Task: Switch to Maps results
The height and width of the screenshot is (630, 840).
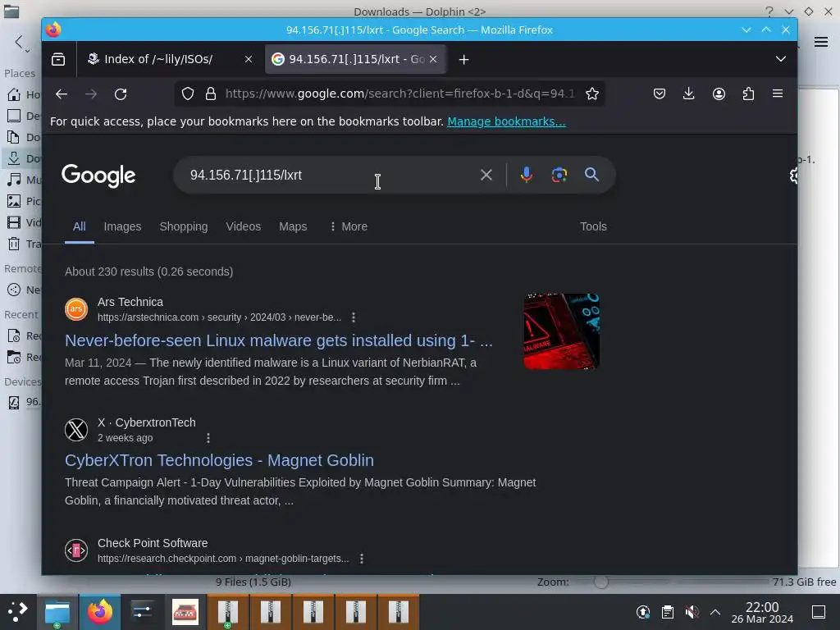Action: pos(293,226)
